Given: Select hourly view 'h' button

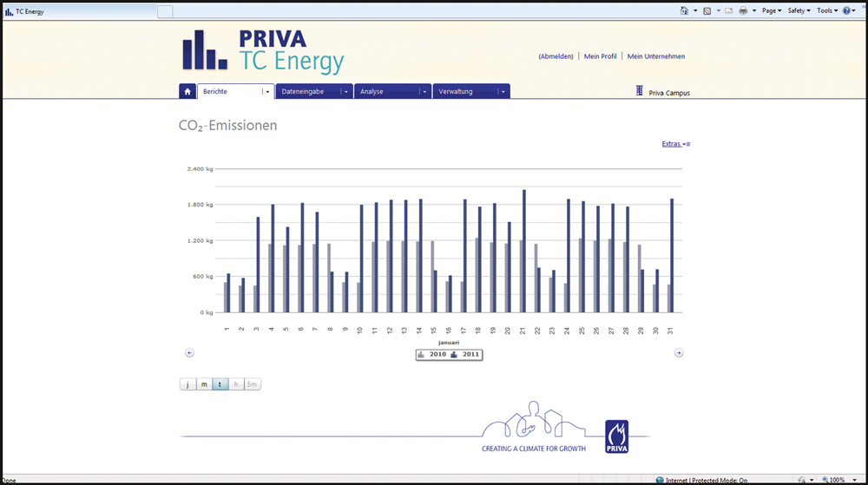Looking at the screenshot, I should pyautogui.click(x=236, y=384).
